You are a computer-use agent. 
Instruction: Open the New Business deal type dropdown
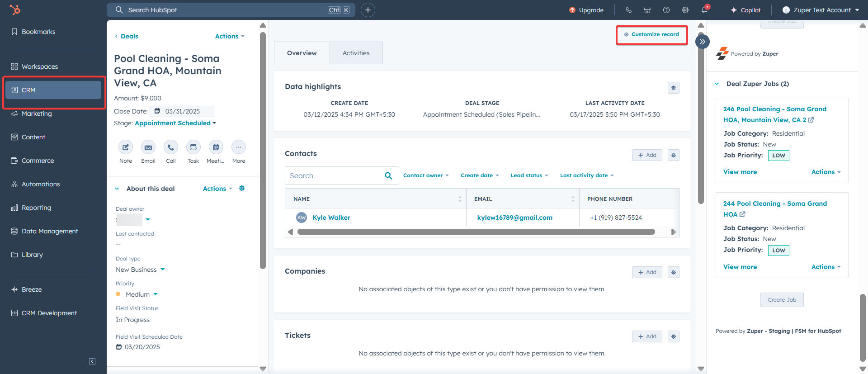[140, 270]
